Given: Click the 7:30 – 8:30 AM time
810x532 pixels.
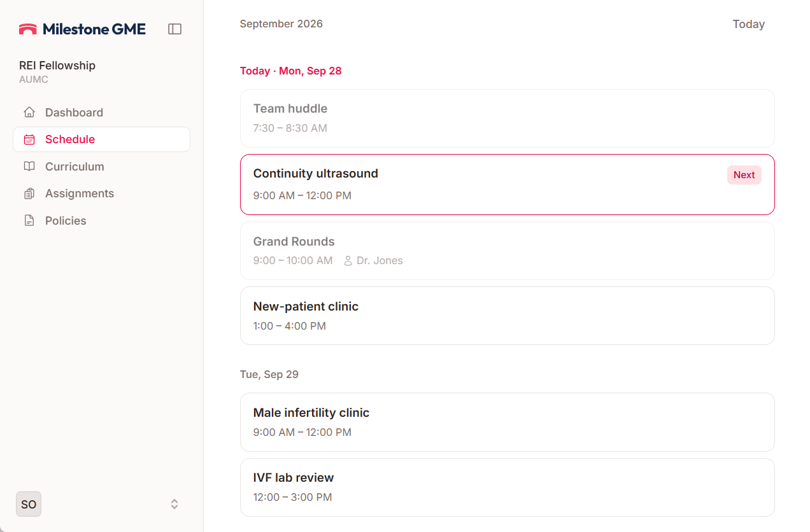Looking at the screenshot, I should tap(290, 128).
